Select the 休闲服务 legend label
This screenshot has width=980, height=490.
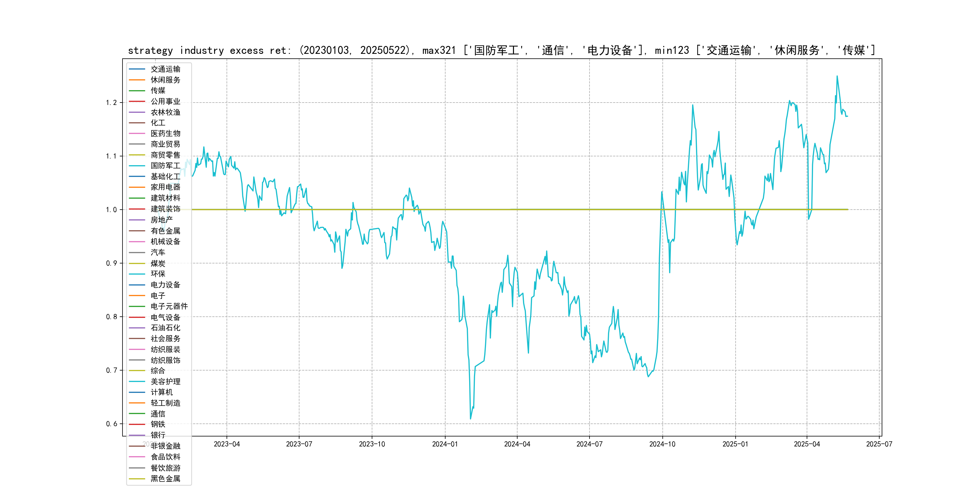pos(165,80)
